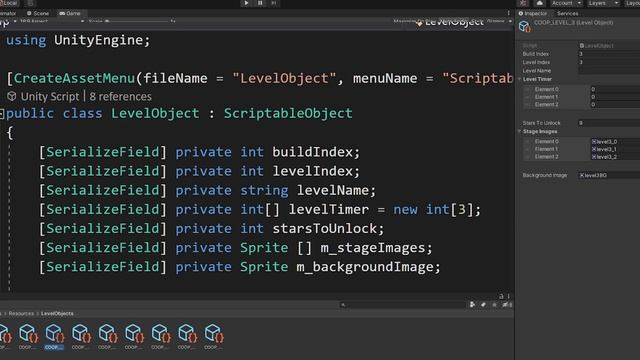640x360 pixels.
Task: Go to Resources folder in breadcrumb
Action: click(x=21, y=313)
